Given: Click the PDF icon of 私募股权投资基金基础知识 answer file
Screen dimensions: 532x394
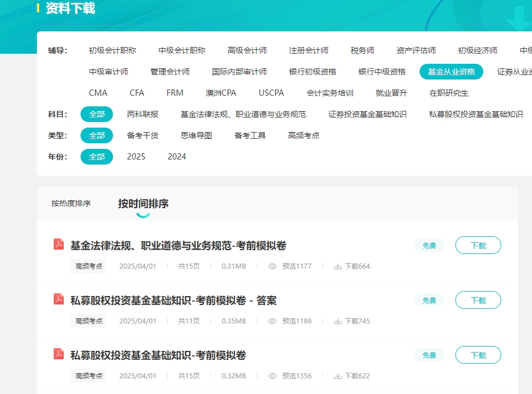Looking at the screenshot, I should 59,300.
